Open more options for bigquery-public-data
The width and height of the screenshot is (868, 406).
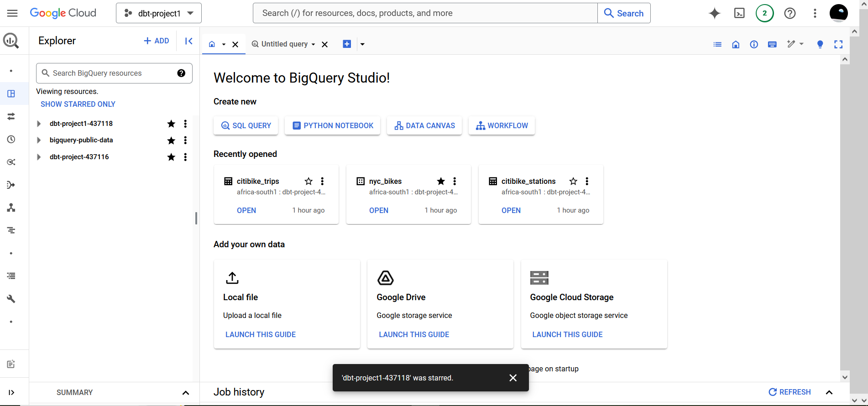click(x=185, y=140)
